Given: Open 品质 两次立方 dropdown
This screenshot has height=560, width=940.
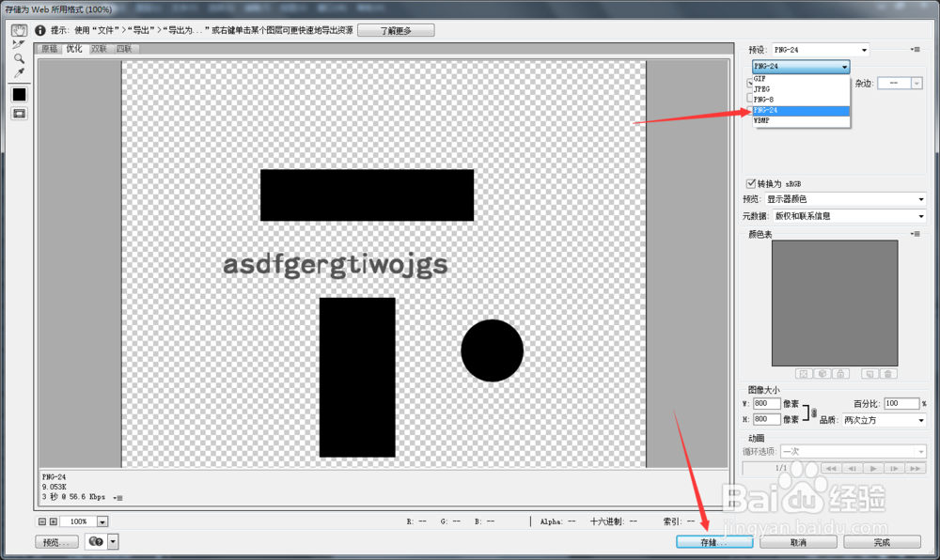Looking at the screenshot, I should pos(884,420).
